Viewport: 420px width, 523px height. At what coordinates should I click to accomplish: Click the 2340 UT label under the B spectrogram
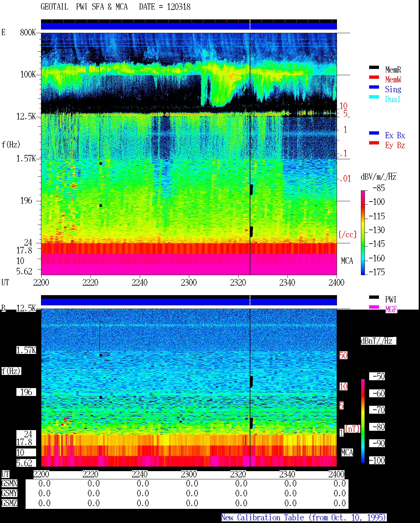pos(287,474)
